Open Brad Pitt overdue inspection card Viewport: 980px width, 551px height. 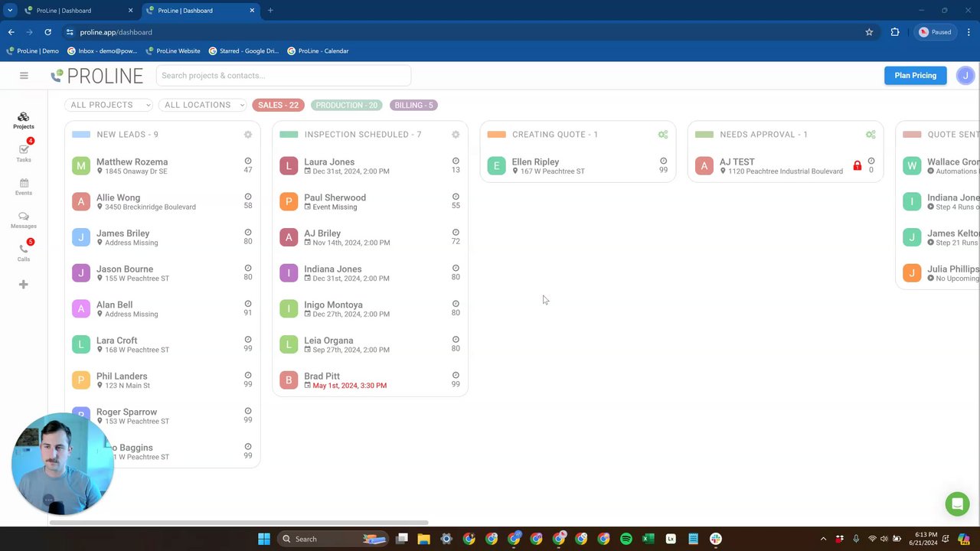[370, 380]
